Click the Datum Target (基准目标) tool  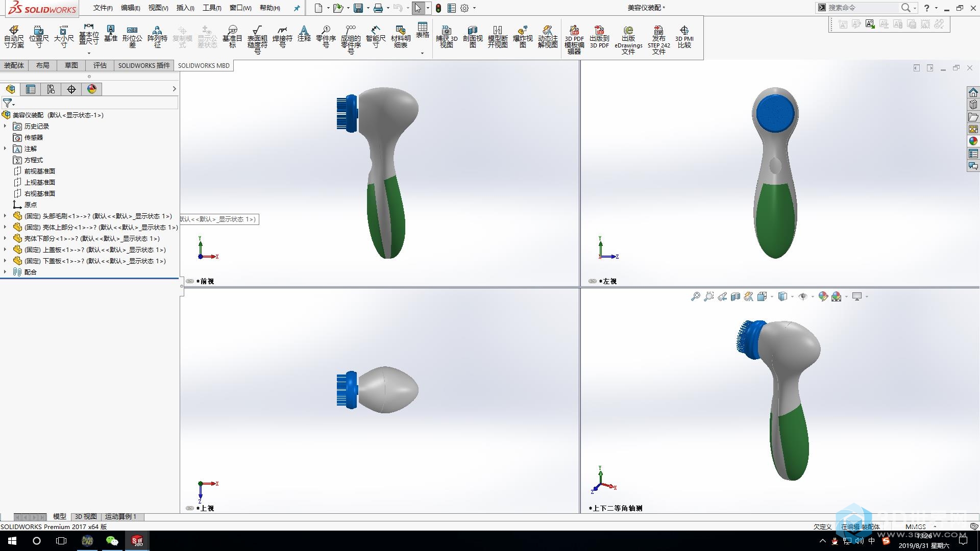[232, 37]
